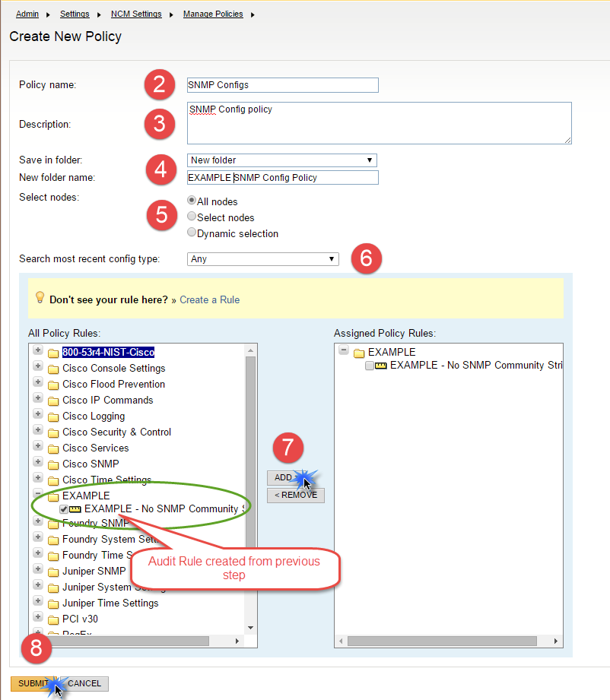Open the Search most recent config type dropdown
The height and width of the screenshot is (700, 610).
coord(262,259)
